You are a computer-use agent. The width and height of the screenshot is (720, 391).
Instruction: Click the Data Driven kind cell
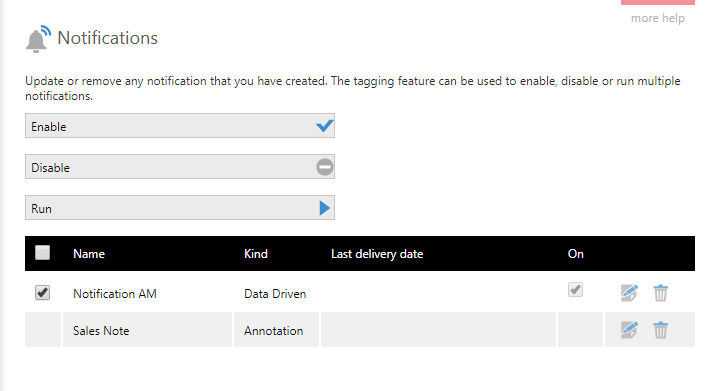(x=275, y=294)
